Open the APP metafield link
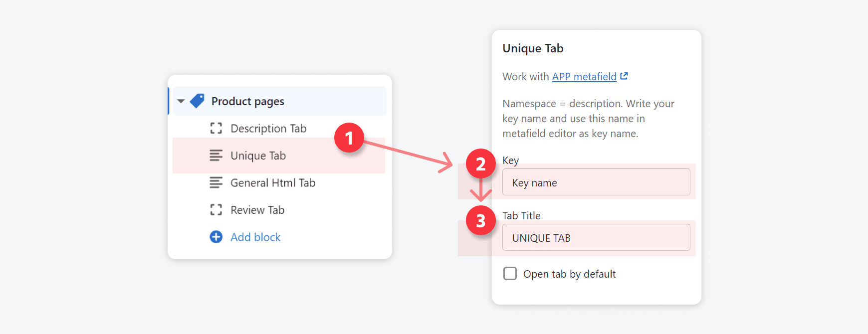This screenshot has width=868, height=334. pos(584,77)
